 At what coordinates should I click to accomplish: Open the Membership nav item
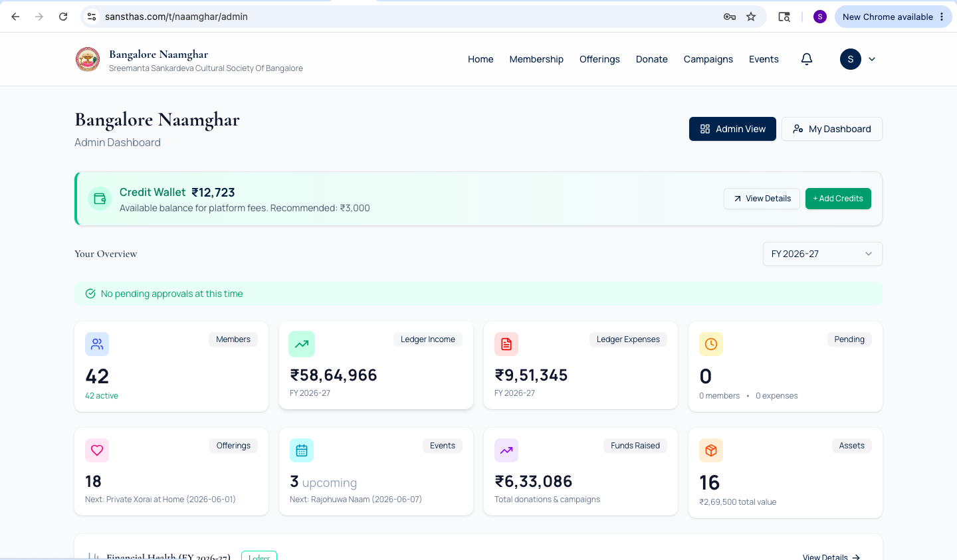536,59
